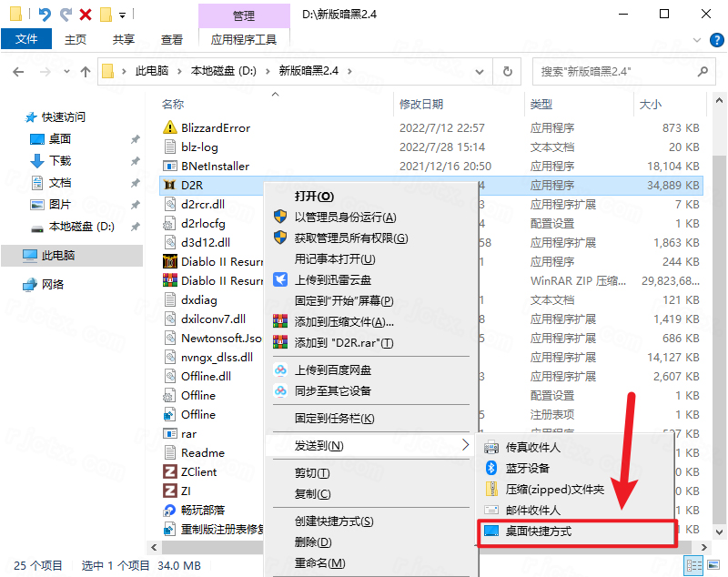Open 下载 folder in navigation pane
728x577 pixels.
point(60,160)
